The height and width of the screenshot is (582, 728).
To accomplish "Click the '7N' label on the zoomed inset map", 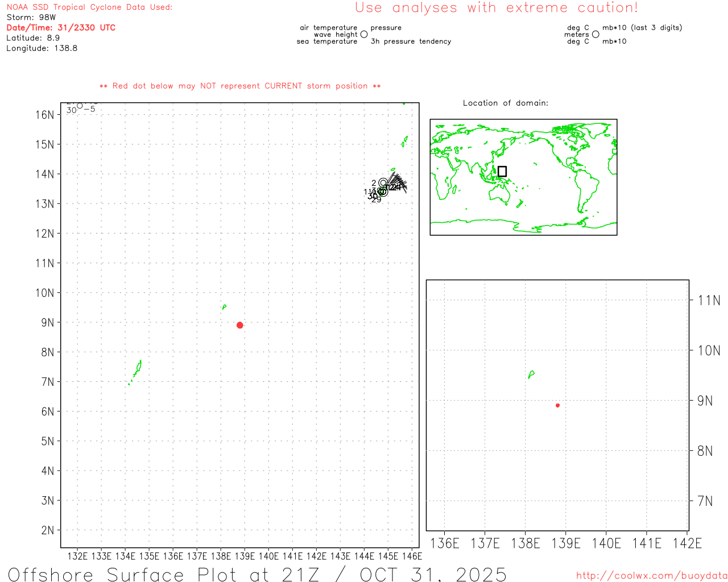I will [x=705, y=501].
